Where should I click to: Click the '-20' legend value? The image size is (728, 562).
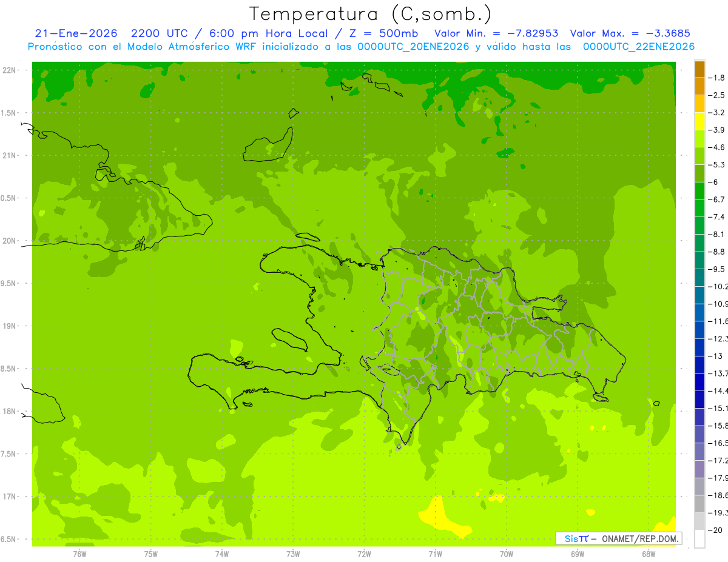(715, 530)
